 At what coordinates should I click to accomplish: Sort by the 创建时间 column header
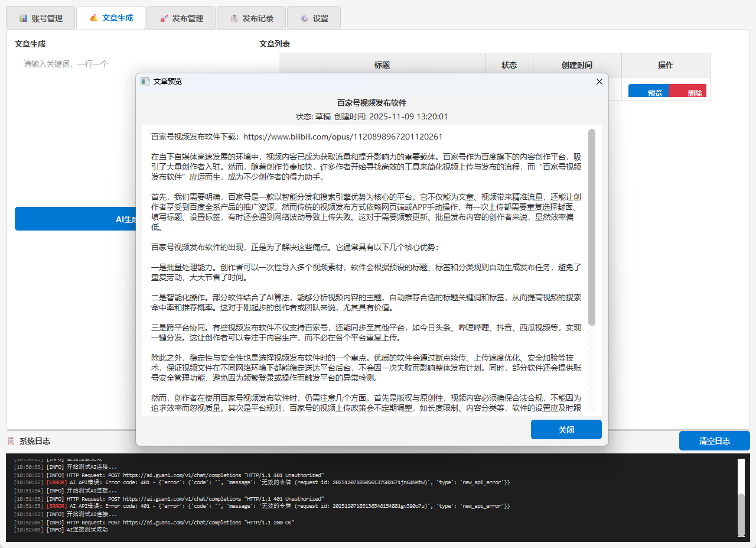[577, 65]
